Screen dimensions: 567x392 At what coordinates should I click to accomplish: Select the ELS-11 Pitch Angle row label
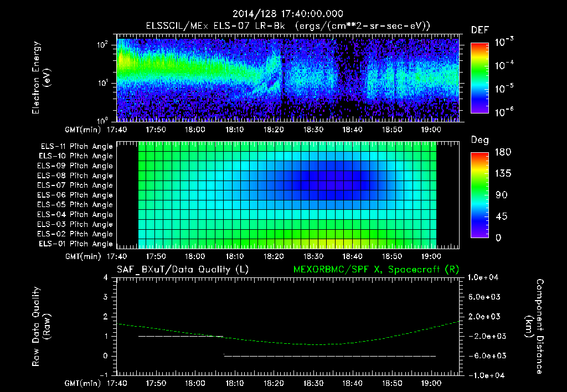[76, 147]
